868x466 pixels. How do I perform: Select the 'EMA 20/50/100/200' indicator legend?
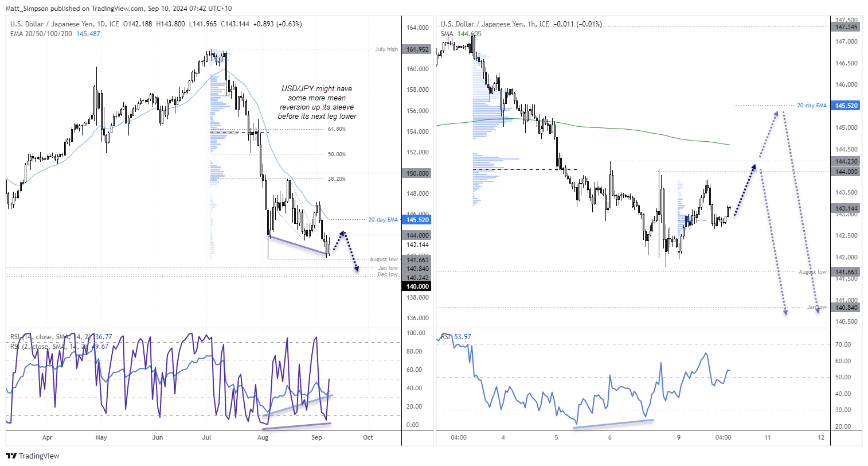[41, 34]
